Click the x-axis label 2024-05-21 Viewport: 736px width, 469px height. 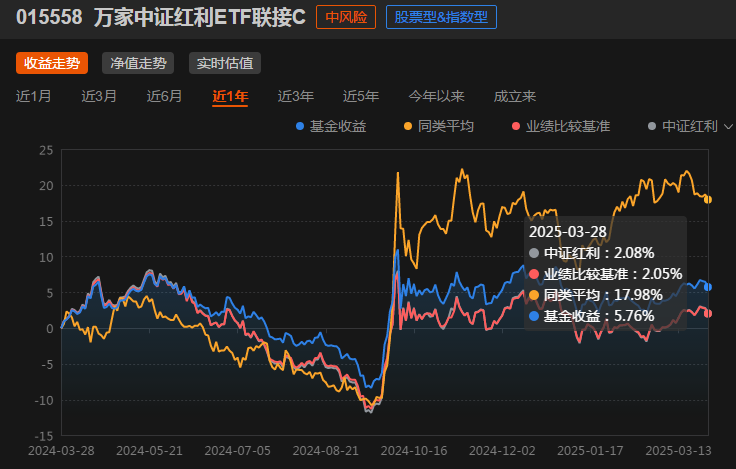(149, 451)
